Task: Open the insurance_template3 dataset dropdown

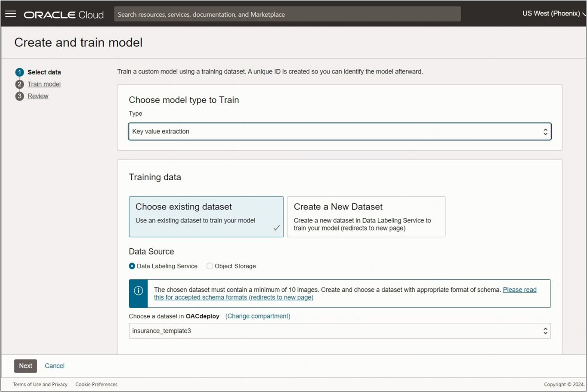Action: pos(339,331)
